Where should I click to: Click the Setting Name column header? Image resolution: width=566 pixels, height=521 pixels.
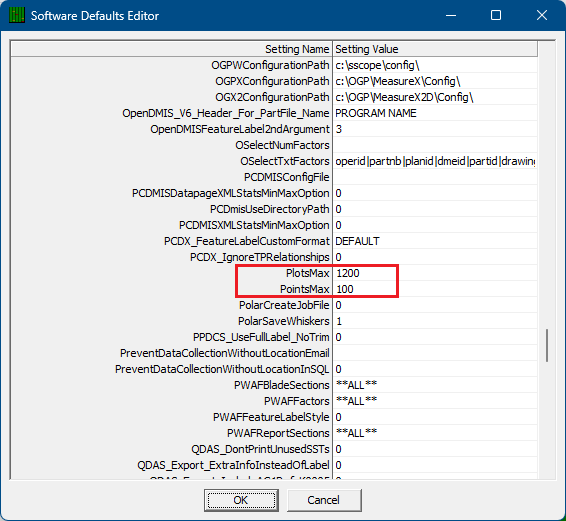pyautogui.click(x=171, y=49)
